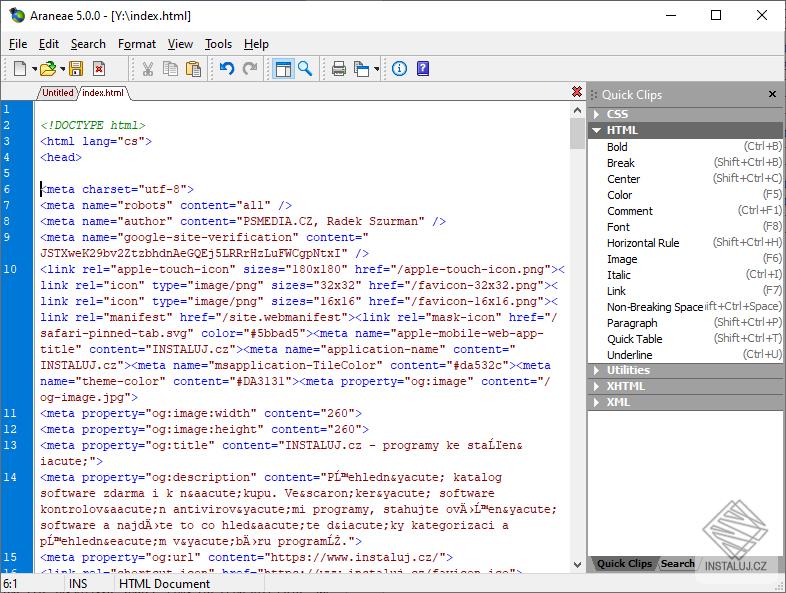Expand the Utilities clips section
The width and height of the screenshot is (786, 593).
627,370
